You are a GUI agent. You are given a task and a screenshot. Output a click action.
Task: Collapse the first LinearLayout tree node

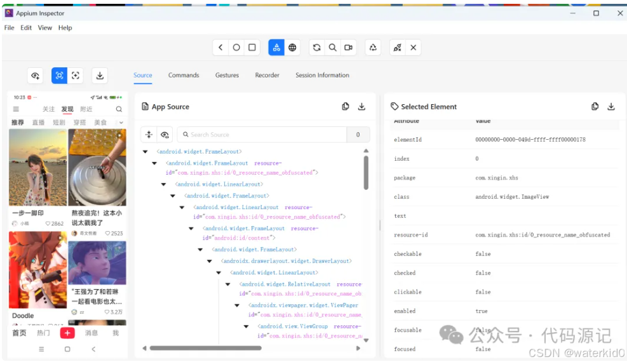164,184
